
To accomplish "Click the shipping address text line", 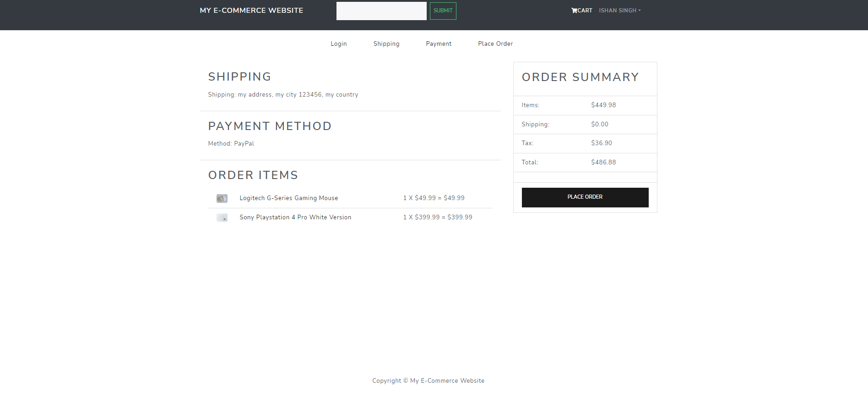I will [x=283, y=95].
